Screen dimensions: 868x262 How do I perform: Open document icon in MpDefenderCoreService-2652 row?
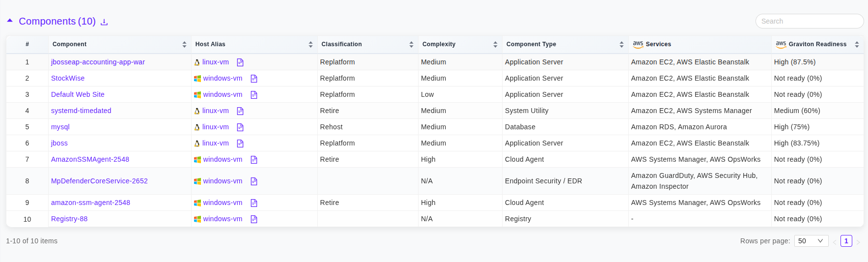click(254, 181)
